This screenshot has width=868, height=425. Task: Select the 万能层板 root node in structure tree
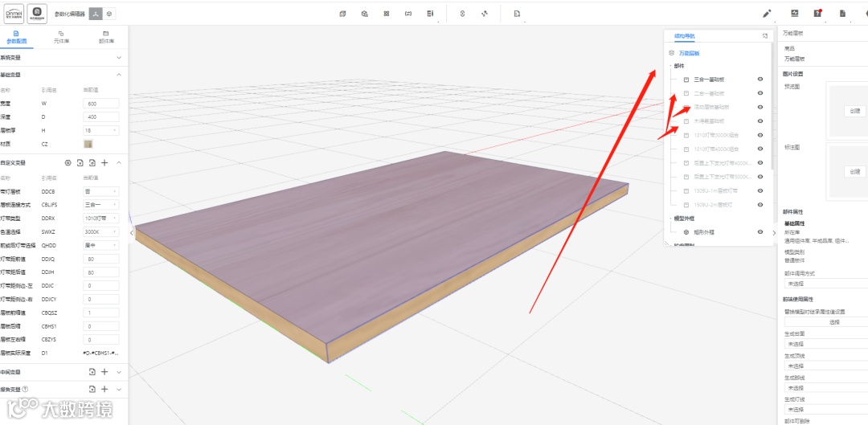pos(689,53)
